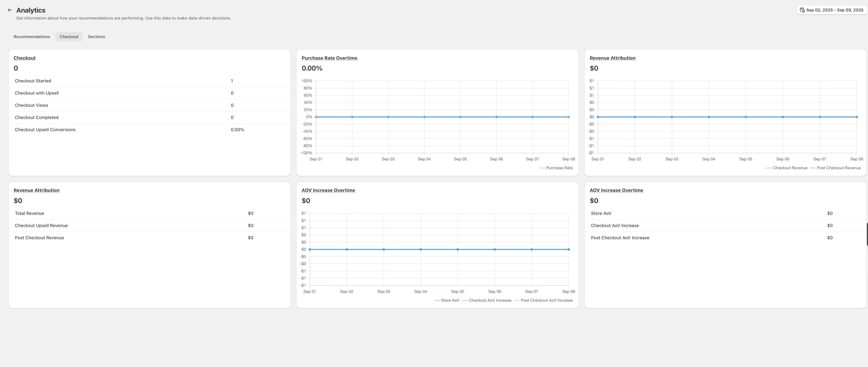The height and width of the screenshot is (367, 868).
Task: Toggle the Purchase Rate series in its legend
Action: point(556,168)
